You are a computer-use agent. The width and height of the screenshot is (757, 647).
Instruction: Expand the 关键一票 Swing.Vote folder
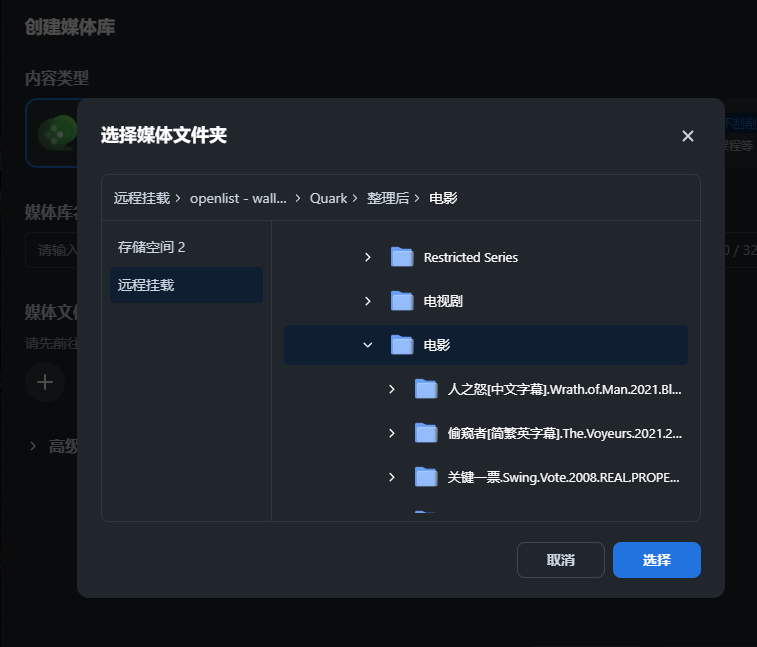click(392, 477)
